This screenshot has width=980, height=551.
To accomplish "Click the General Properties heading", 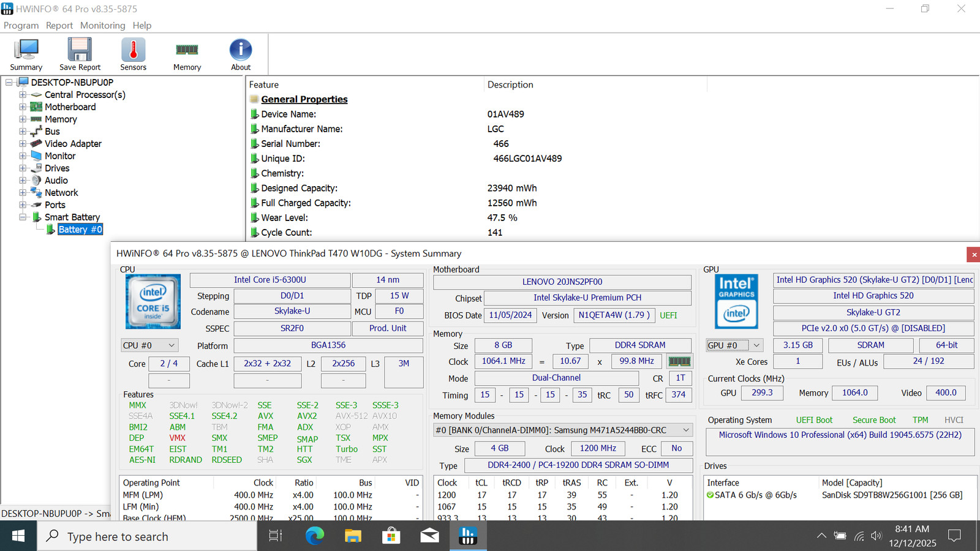I will coord(304,99).
